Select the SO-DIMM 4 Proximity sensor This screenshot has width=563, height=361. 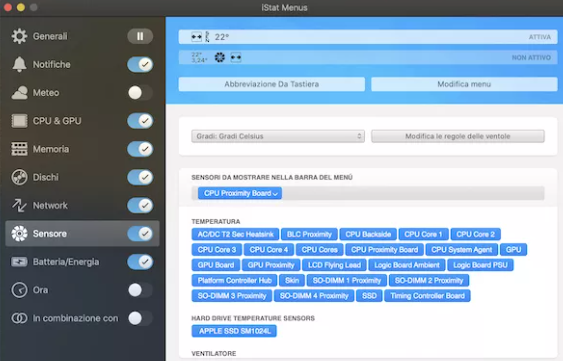tap(314, 296)
